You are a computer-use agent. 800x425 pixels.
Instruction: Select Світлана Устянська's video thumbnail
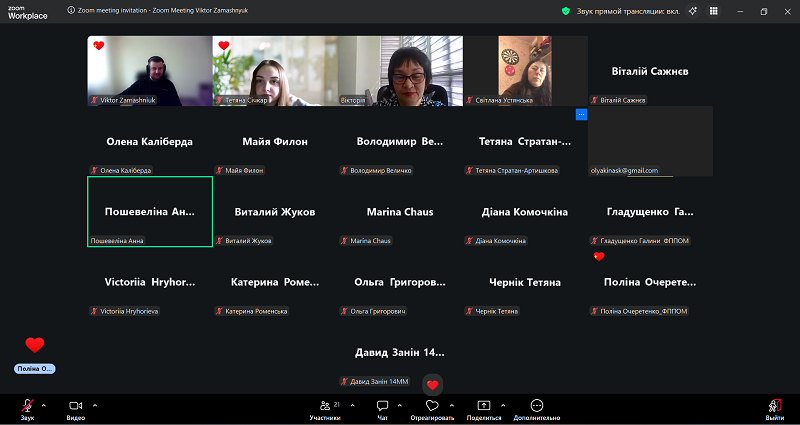(x=524, y=70)
